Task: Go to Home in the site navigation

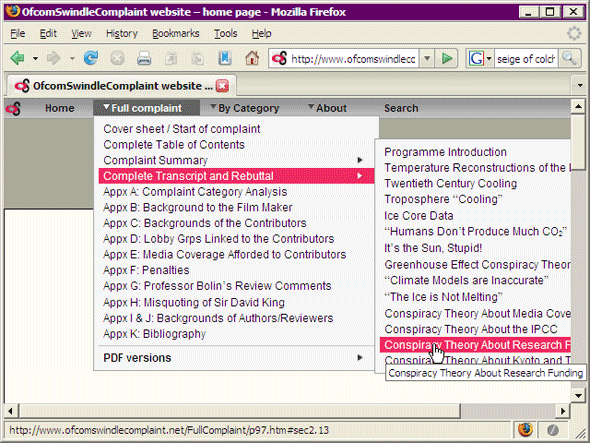Action: pos(59,108)
